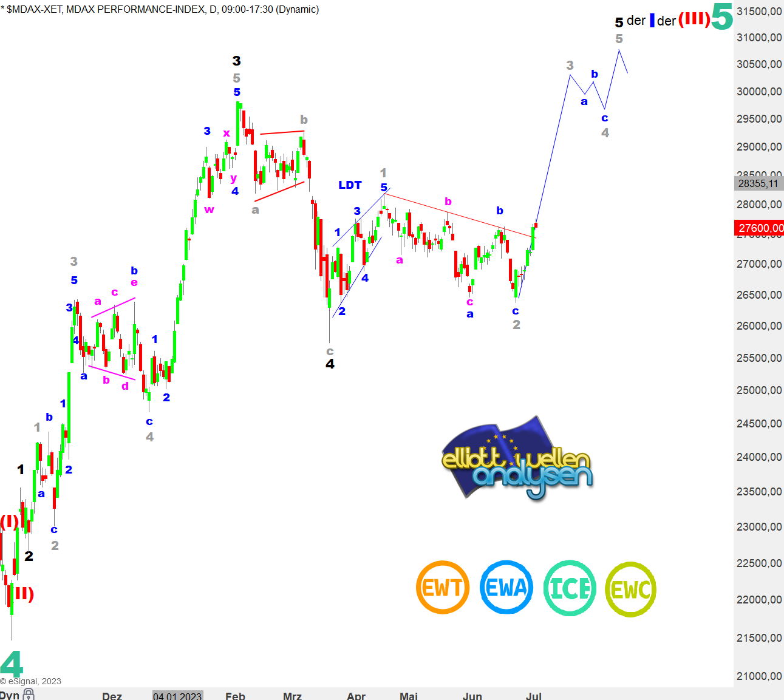Click the Mrz label on time axis

pyautogui.click(x=292, y=696)
